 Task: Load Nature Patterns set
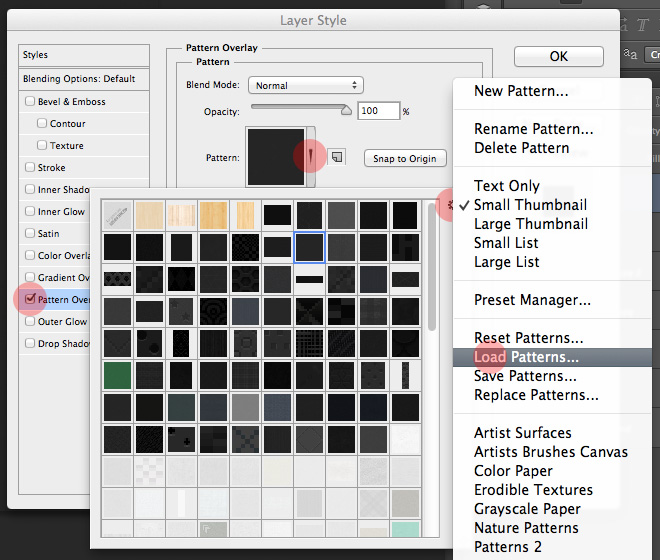tap(526, 528)
